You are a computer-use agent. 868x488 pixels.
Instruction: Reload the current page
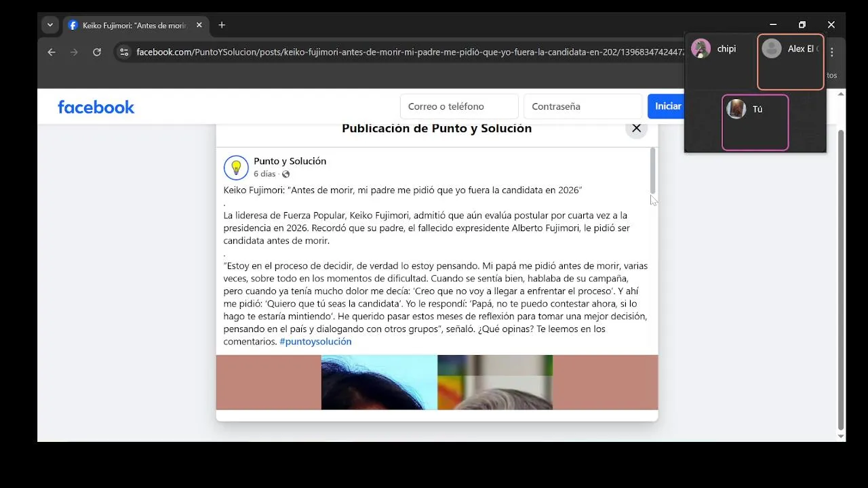(97, 52)
